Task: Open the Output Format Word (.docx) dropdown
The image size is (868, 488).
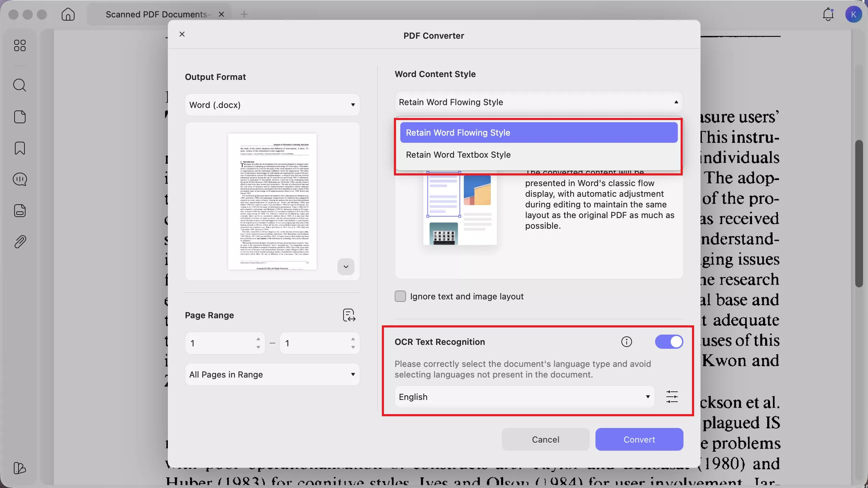Action: click(x=272, y=105)
